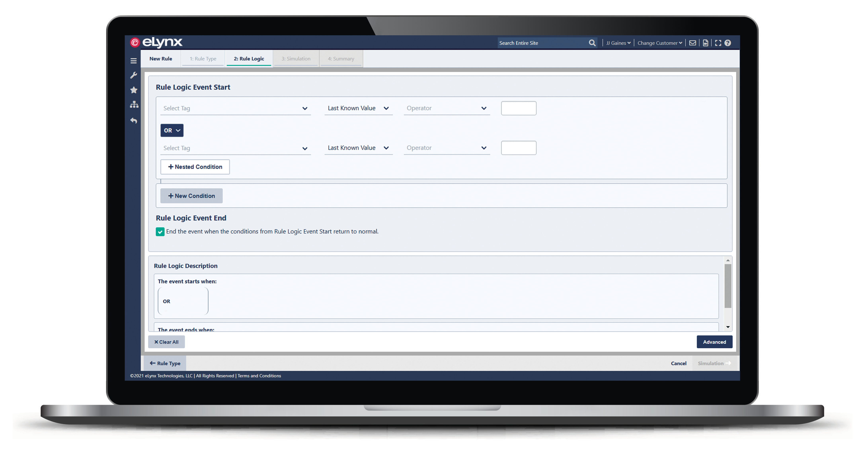This screenshot has width=868, height=473.
Task: Uncheck End the event when conditions return checkbox
Action: 160,232
